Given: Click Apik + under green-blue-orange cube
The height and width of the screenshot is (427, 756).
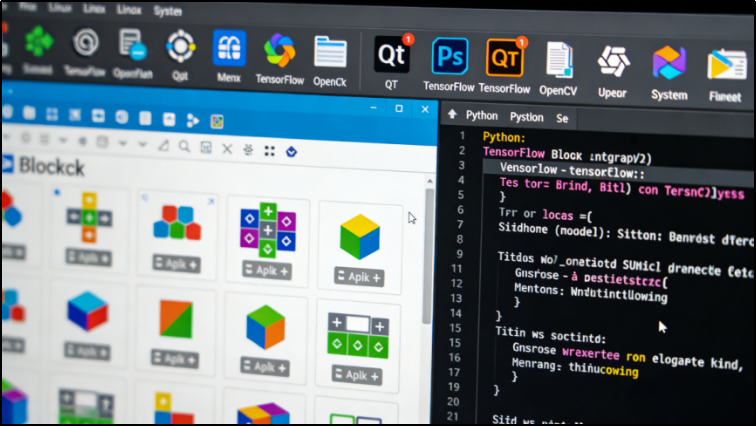Looking at the screenshot, I should pos(265,367).
